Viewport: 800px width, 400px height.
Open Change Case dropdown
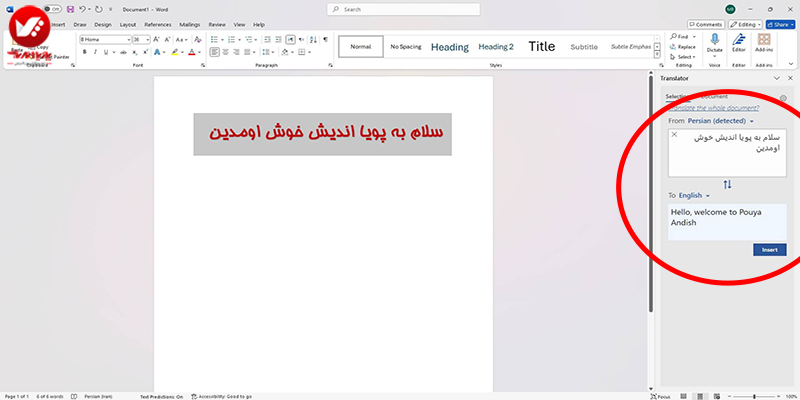181,39
